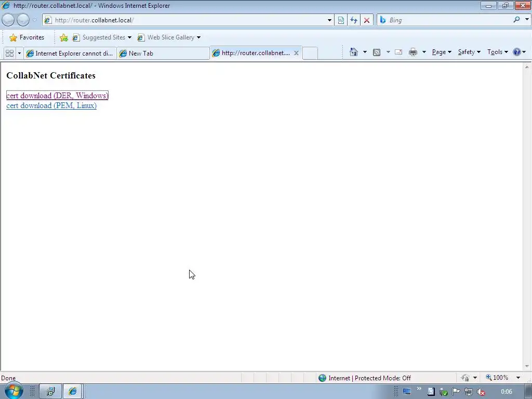Expand the zoom level dropdown arrow
532x399 pixels.
[518, 378]
